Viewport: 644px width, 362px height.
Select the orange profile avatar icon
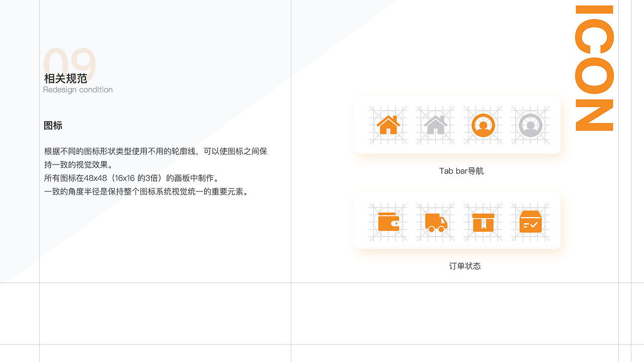(x=483, y=125)
